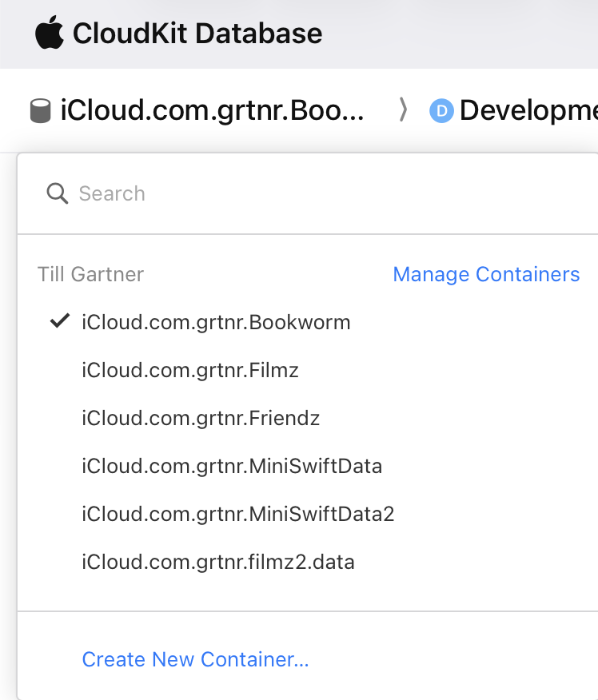Pick the iCloud.com.grtnr.MiniSwiftData container
598x700 pixels.
point(232,466)
